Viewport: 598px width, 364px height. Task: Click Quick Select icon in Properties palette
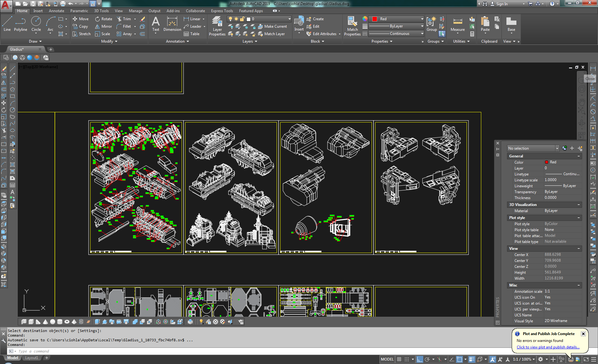(x=580, y=148)
